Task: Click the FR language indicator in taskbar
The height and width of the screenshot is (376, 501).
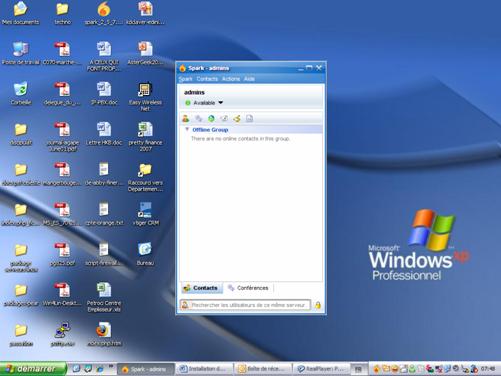Action: pyautogui.click(x=358, y=369)
